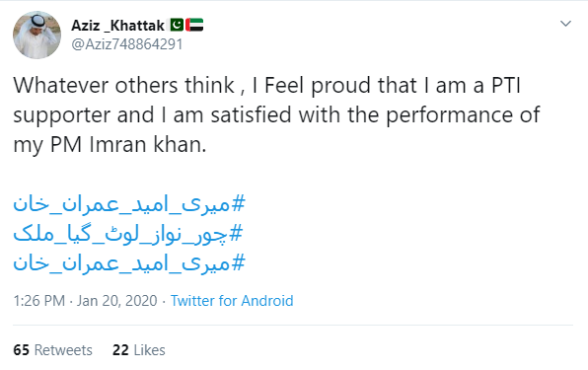
Task: Open the last میری_امید_عمران_خان hashtag
Action: tap(129, 262)
